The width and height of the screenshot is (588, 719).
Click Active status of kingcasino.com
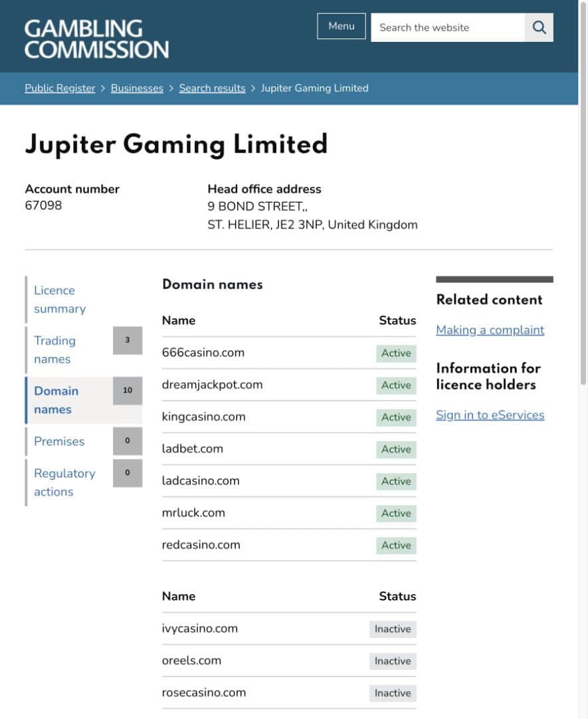[397, 418]
